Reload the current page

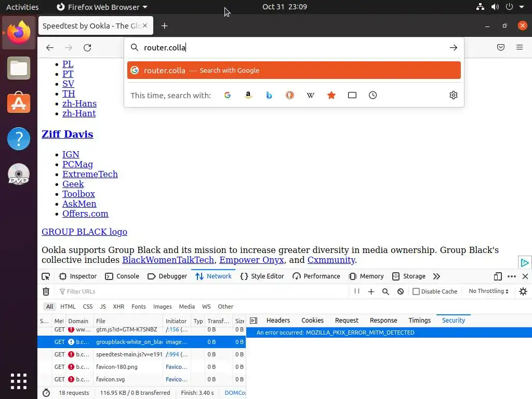[87, 48]
